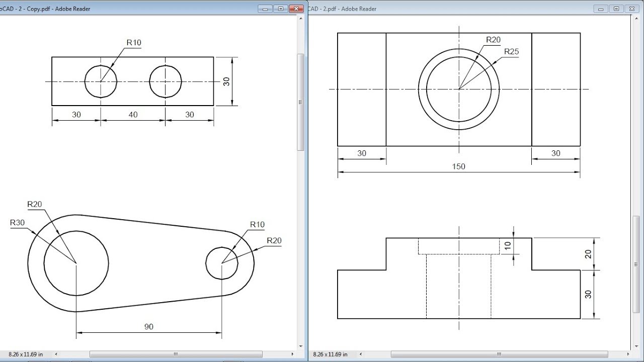Click the right scroll arrow on the right window's horizontal scrollbar
The height and width of the screenshot is (362, 644).
(628, 353)
